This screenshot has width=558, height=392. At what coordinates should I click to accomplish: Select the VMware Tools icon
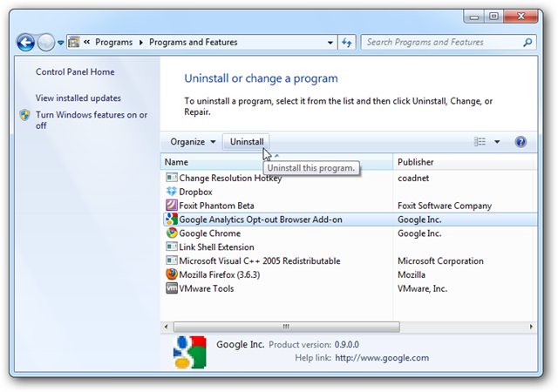tap(172, 288)
